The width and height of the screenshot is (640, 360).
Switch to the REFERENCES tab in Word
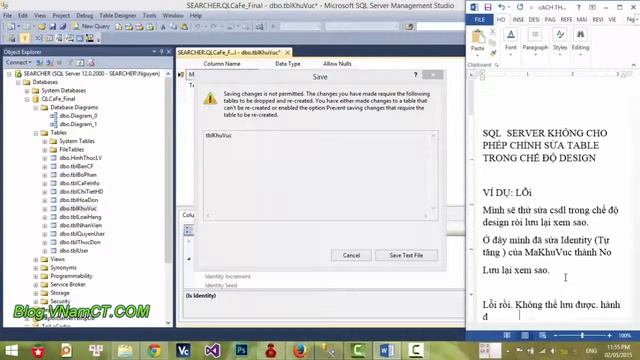tap(566, 20)
